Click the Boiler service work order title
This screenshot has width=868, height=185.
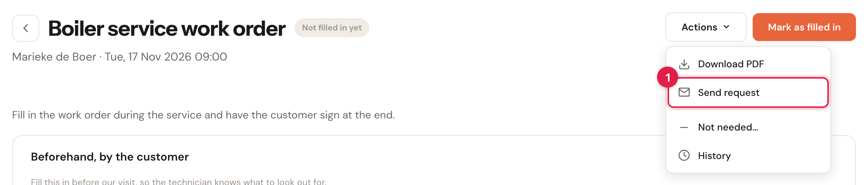click(167, 29)
